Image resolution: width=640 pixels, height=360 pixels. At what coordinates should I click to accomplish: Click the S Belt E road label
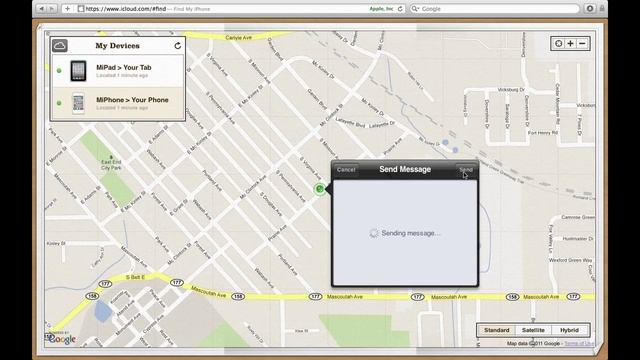135,277
